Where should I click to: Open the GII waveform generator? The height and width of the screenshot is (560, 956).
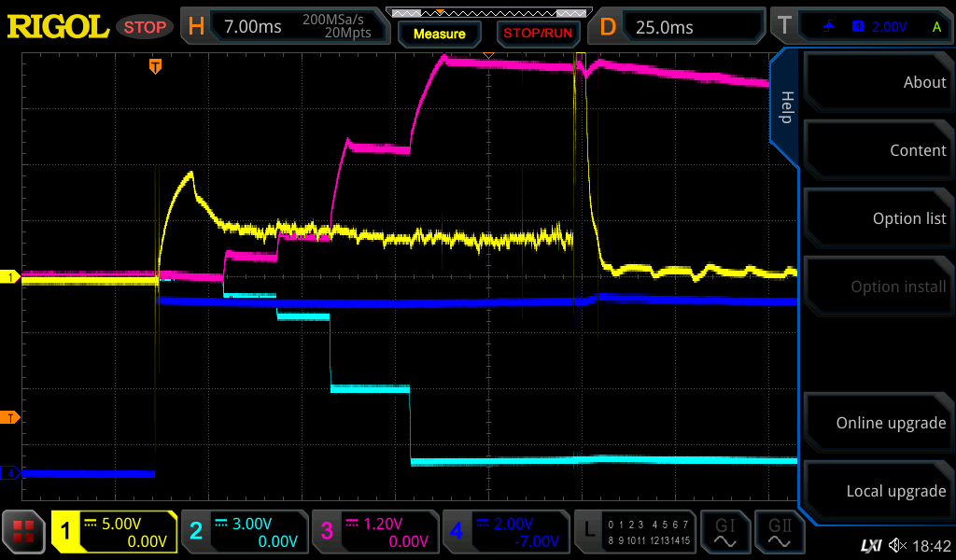pyautogui.click(x=780, y=532)
